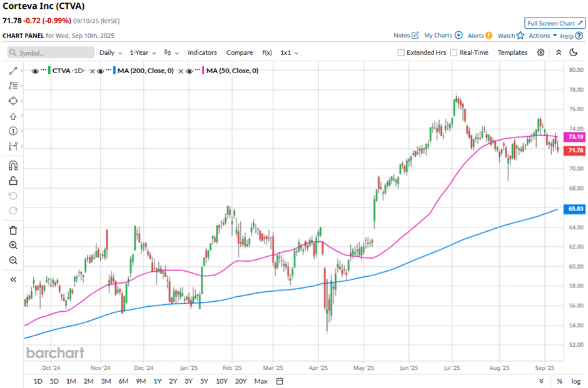Collapse the toolbar with double chevron up
This screenshot has width=588, height=388.
click(x=559, y=52)
